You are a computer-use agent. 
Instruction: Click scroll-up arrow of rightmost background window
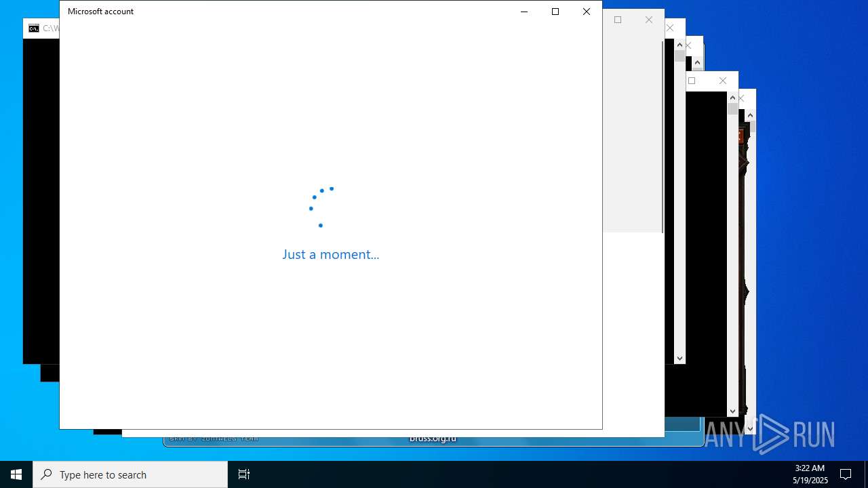[750, 116]
